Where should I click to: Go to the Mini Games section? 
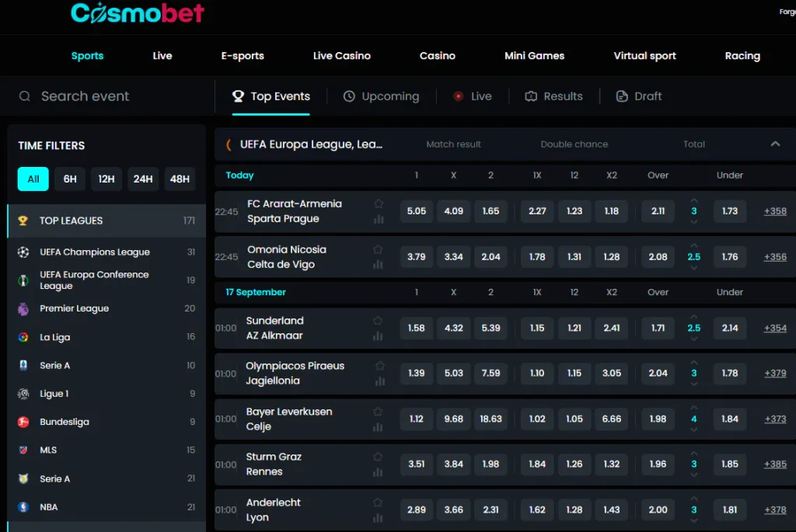(534, 56)
